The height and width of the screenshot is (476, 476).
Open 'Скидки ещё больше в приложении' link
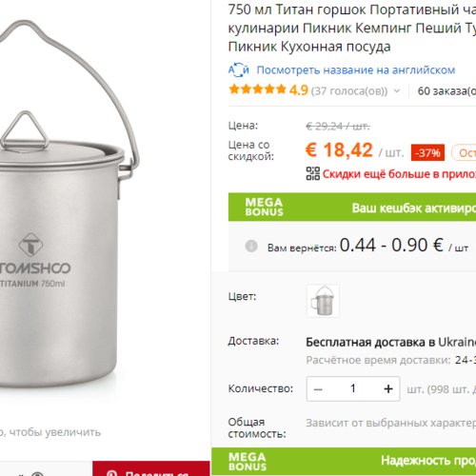399,174
